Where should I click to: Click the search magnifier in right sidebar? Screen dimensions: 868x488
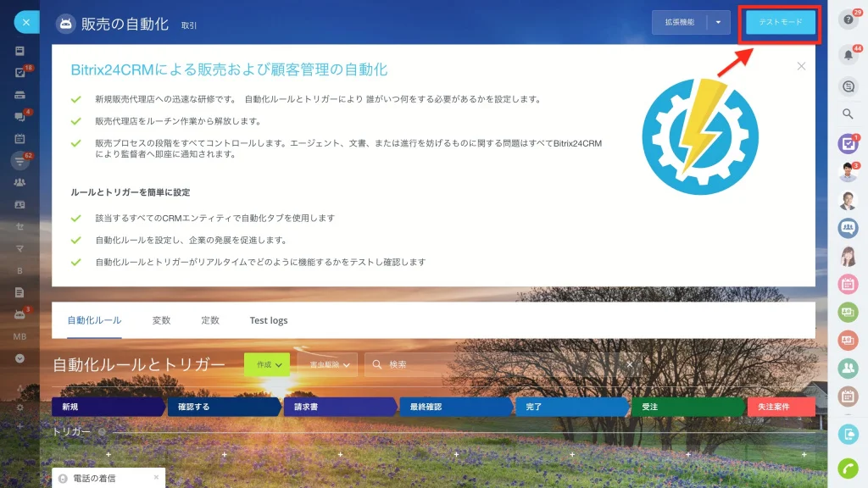848,114
